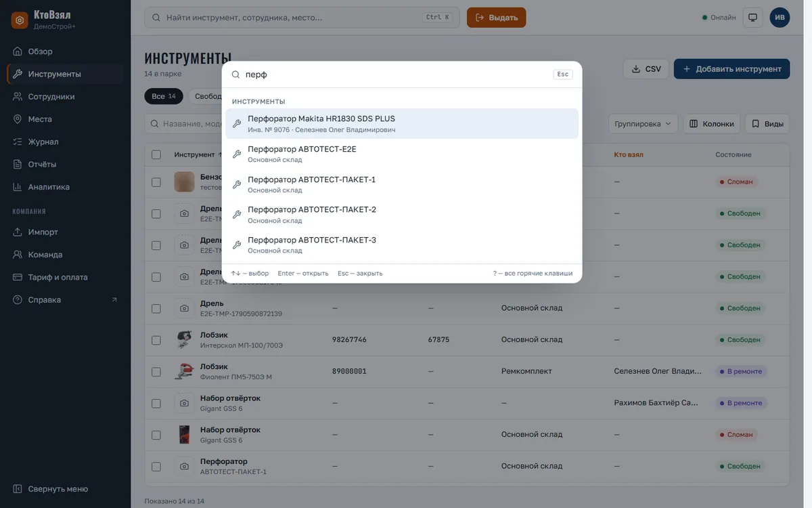Screen dimensions: 812x508
Task: Click the КтоВзял logo icon
Action: point(20,20)
